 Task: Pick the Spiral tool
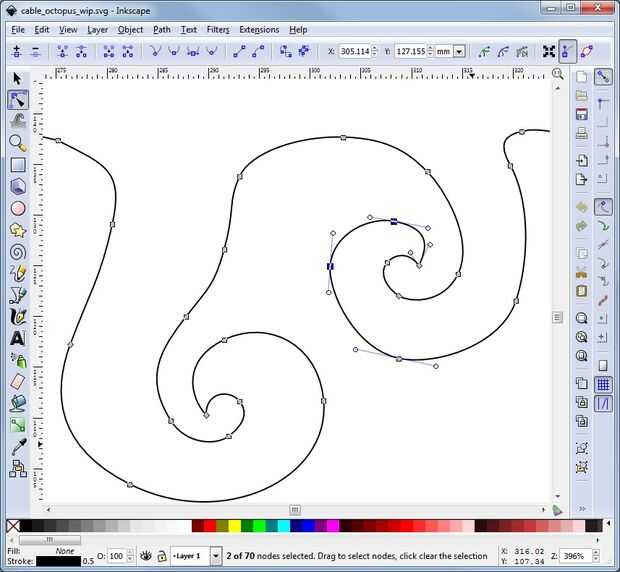pyautogui.click(x=17, y=252)
